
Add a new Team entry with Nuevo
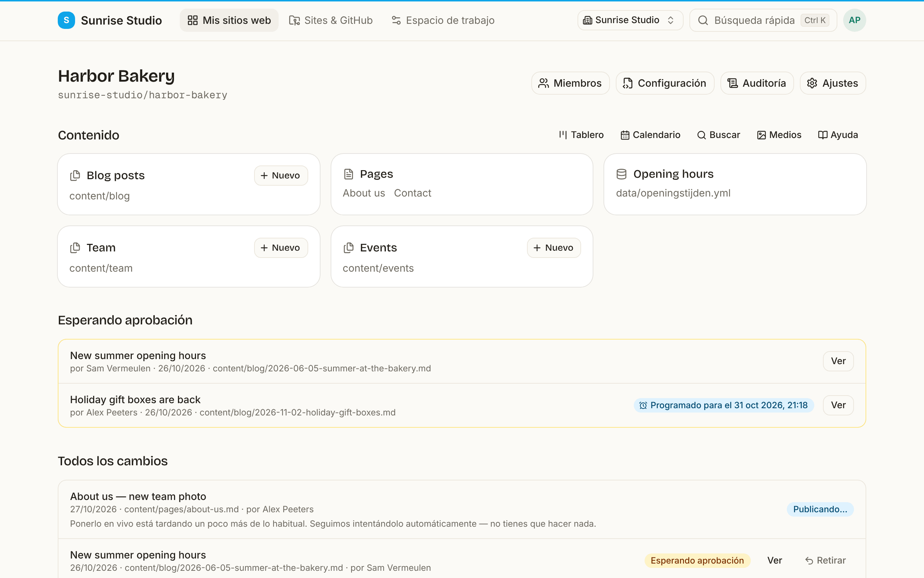point(281,248)
